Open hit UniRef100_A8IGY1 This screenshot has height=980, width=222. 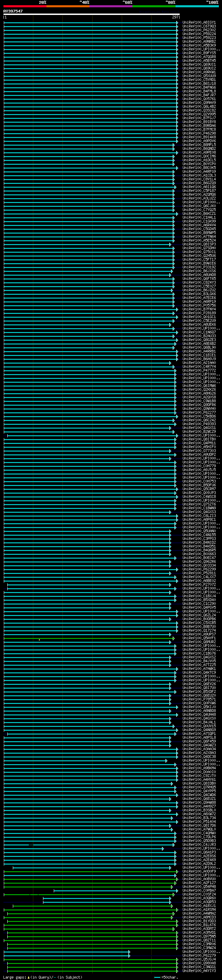[x=199, y=23]
